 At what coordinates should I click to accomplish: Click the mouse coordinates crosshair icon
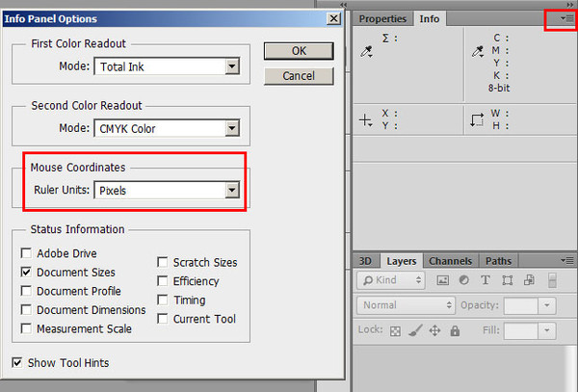click(x=365, y=120)
